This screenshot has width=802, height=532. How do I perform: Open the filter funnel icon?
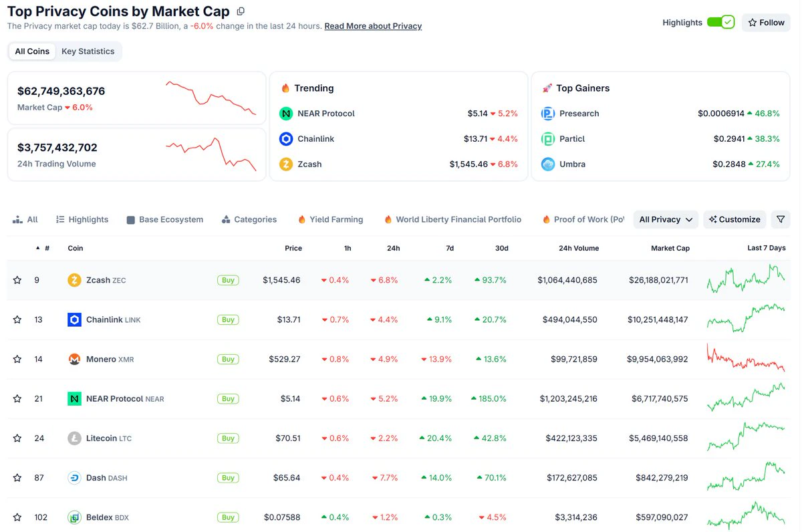781,219
